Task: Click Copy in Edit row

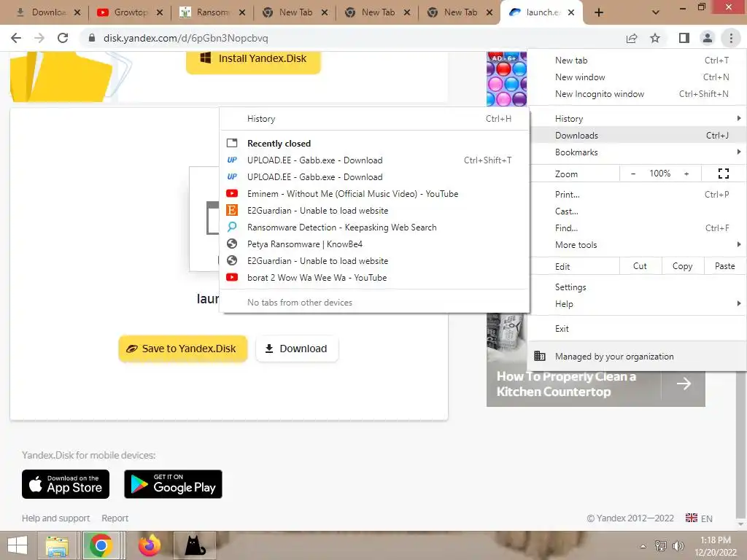Action: tap(682, 266)
